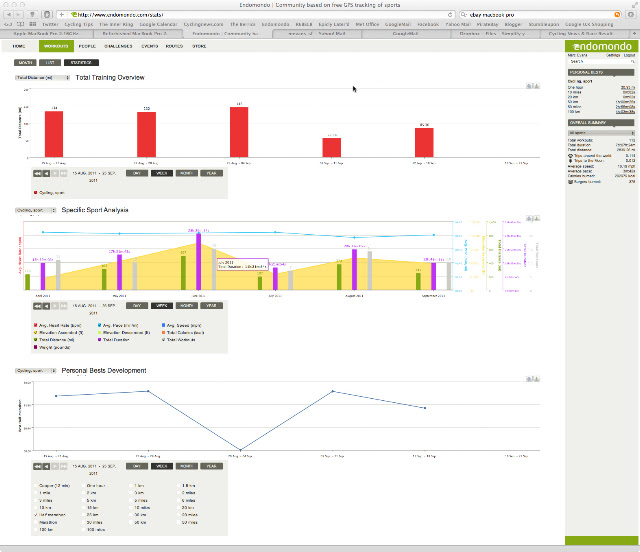The width and height of the screenshot is (640, 552).
Task: Reload the page from the address bar
Action: 450,15
